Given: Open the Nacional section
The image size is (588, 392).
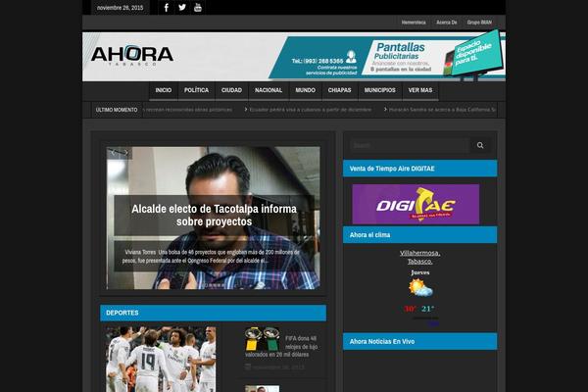Looking at the screenshot, I should [x=269, y=90].
